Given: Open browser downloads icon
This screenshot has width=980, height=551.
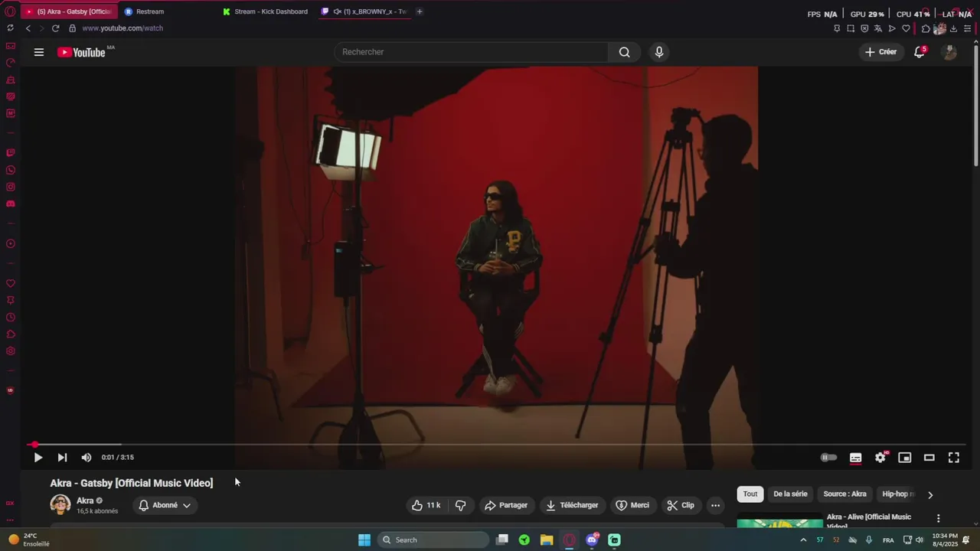Looking at the screenshot, I should (x=953, y=28).
